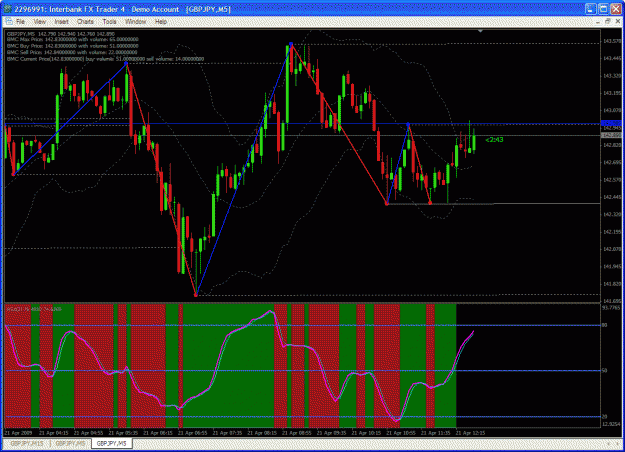
Task: Click the blue zigzag peak marker at the highest high
Action: click(x=291, y=44)
